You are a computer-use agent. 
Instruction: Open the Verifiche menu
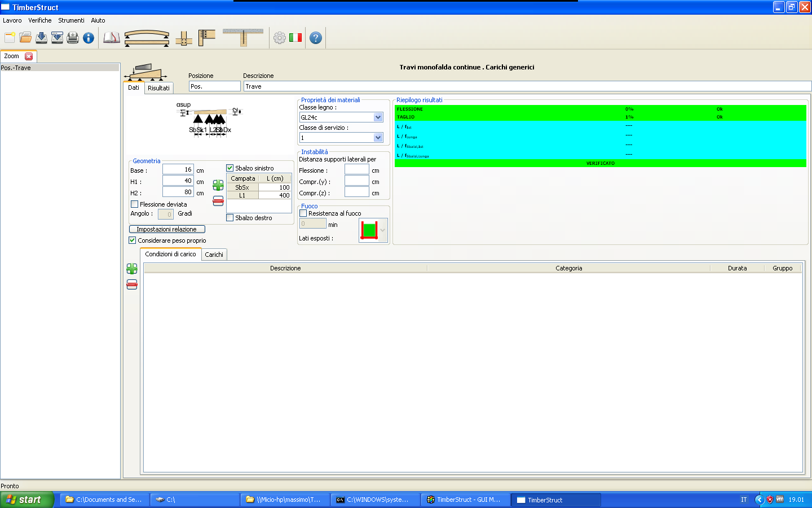coord(40,20)
